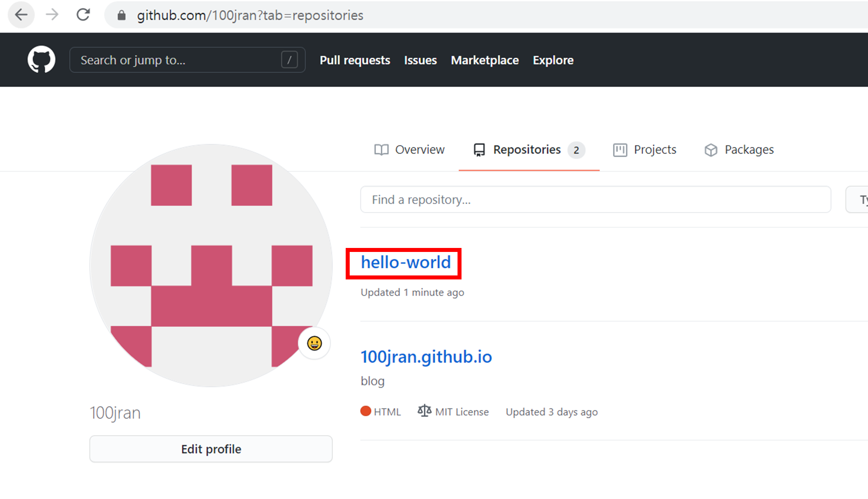Click the browser forward arrow
Screen dimensions: 868x499
tap(52, 15)
